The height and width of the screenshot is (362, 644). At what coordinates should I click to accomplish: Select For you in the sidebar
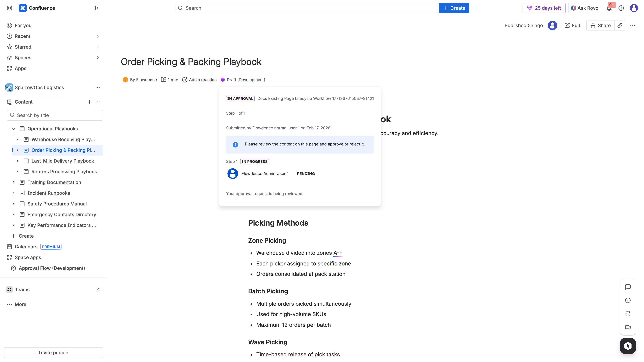click(22, 25)
